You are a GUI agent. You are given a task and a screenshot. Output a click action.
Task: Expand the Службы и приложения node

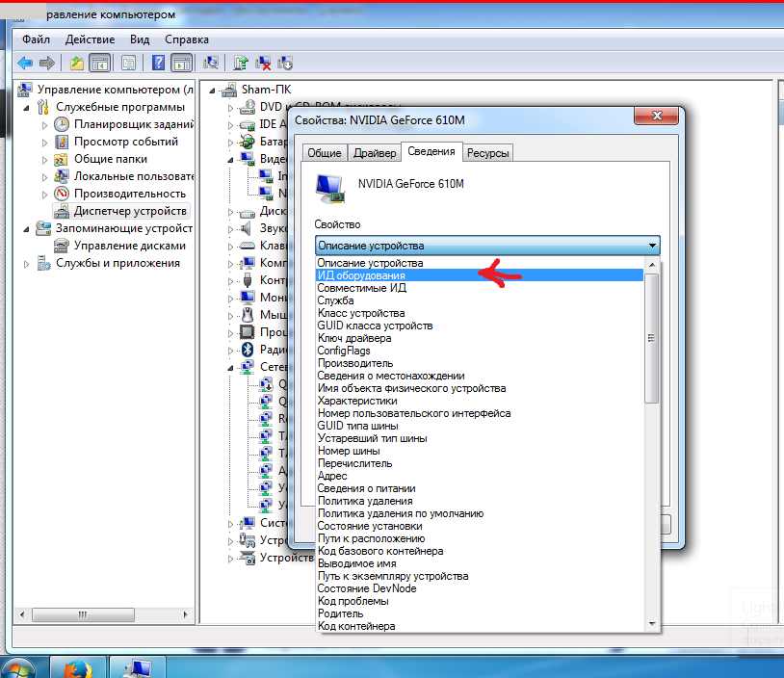[29, 263]
